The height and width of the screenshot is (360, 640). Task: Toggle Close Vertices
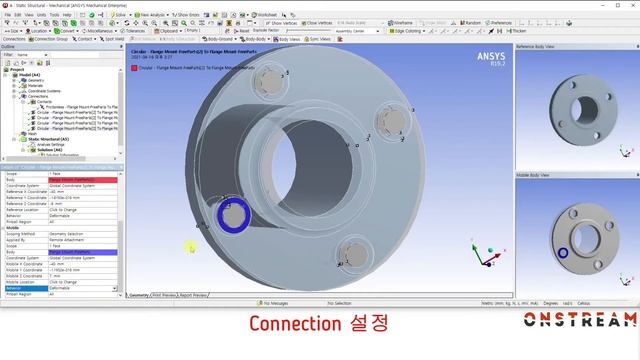point(317,23)
